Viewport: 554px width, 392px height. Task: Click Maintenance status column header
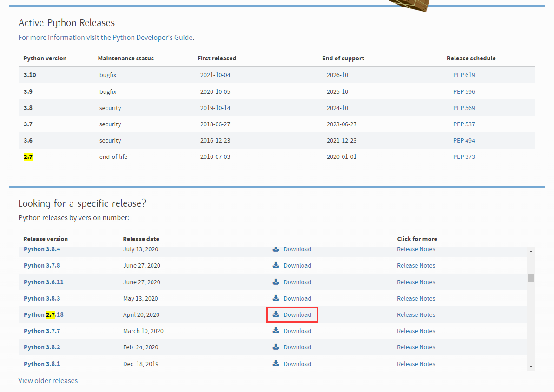pyautogui.click(x=126, y=58)
